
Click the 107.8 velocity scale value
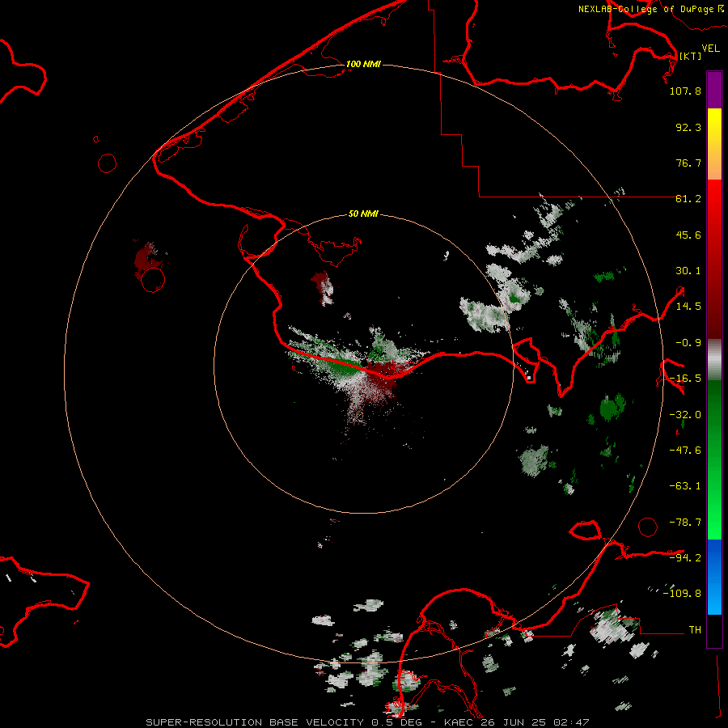click(x=685, y=91)
